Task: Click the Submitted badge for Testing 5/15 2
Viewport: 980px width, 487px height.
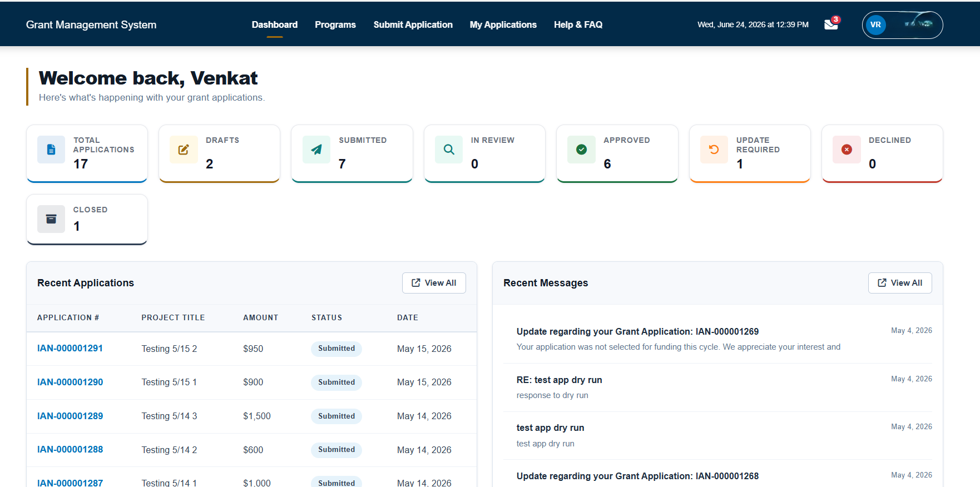Action: pos(336,349)
